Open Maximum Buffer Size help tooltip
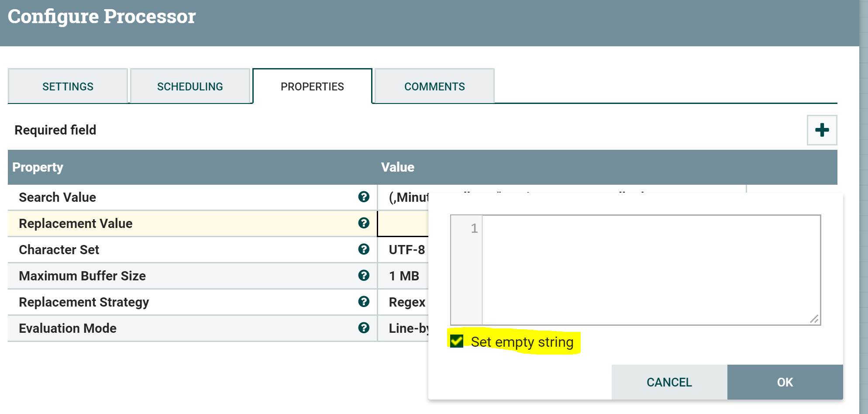Viewport: 868px width, 414px height. pos(364,276)
